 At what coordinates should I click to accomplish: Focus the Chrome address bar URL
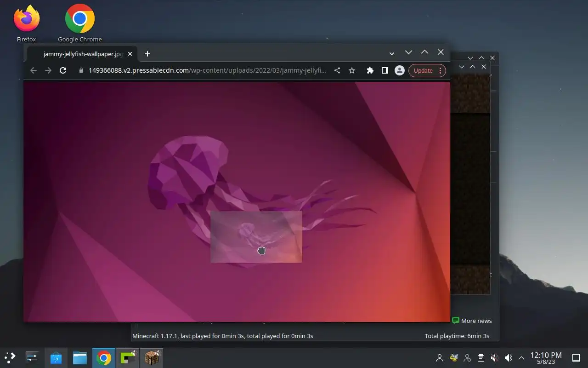tap(208, 70)
